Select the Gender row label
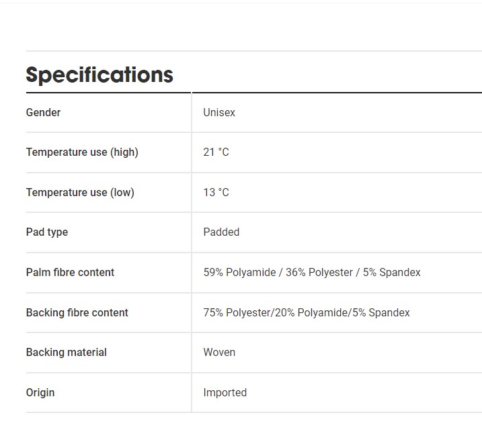 [x=43, y=112]
